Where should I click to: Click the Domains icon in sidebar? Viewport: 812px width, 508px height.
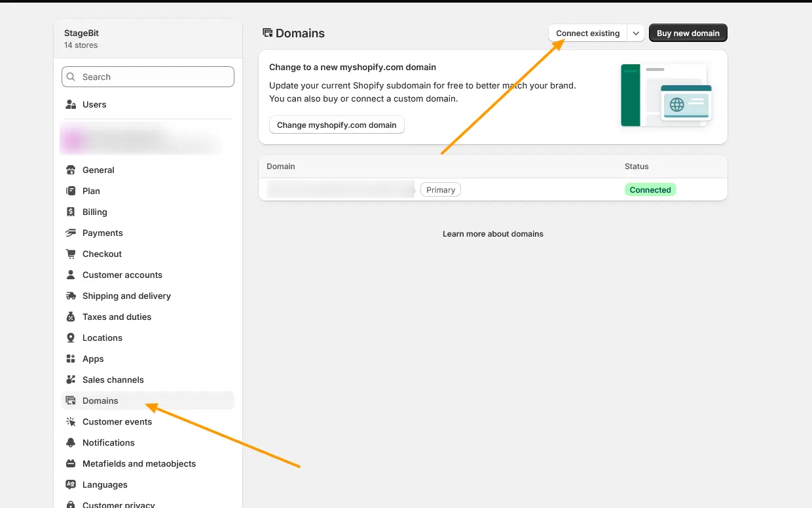point(71,401)
